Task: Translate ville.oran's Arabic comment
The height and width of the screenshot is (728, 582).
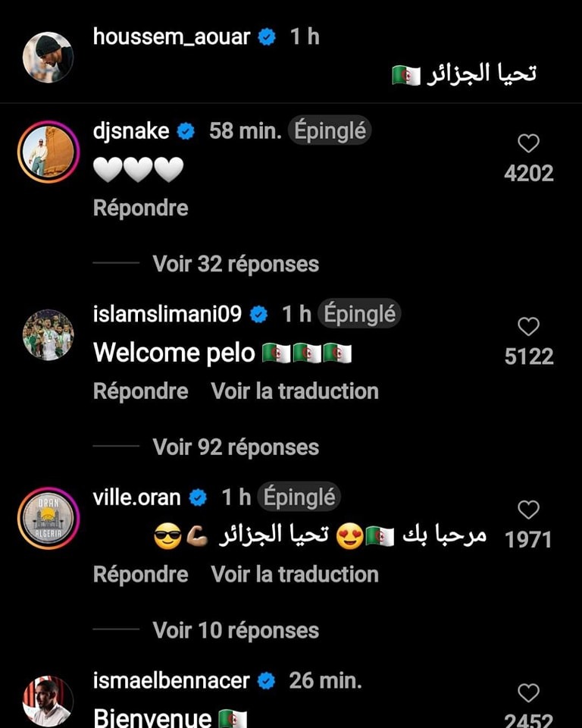Action: pyautogui.click(x=295, y=574)
